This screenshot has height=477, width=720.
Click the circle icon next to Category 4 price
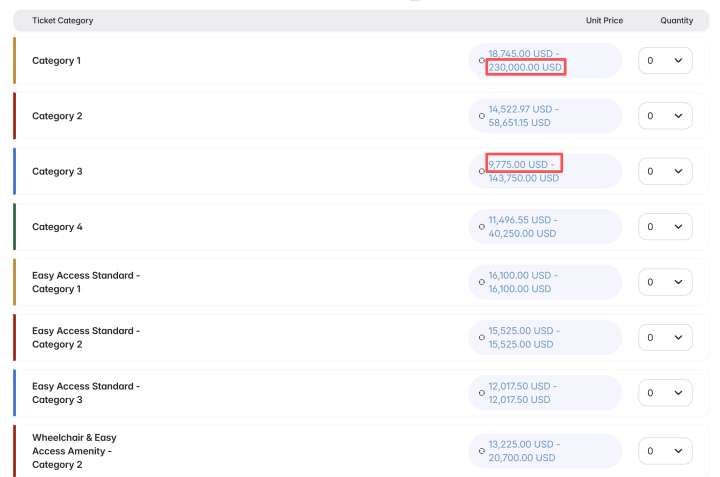[481, 227]
